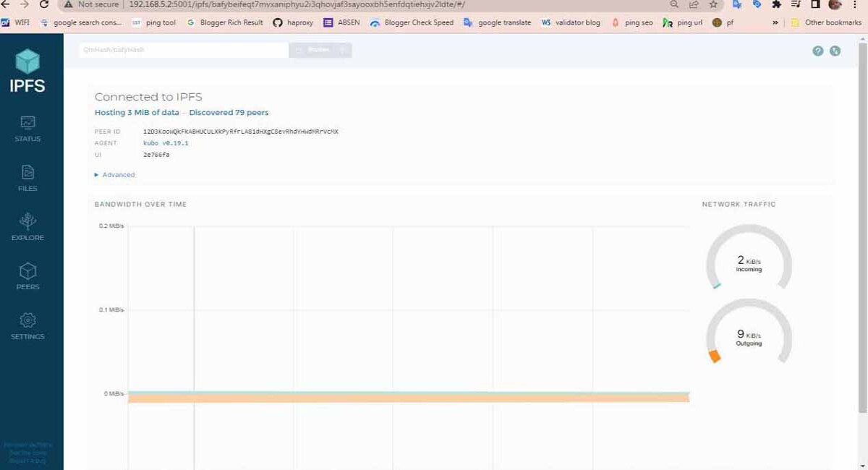This screenshot has height=470, width=868.
Task: Open the Peers section
Action: click(27, 277)
